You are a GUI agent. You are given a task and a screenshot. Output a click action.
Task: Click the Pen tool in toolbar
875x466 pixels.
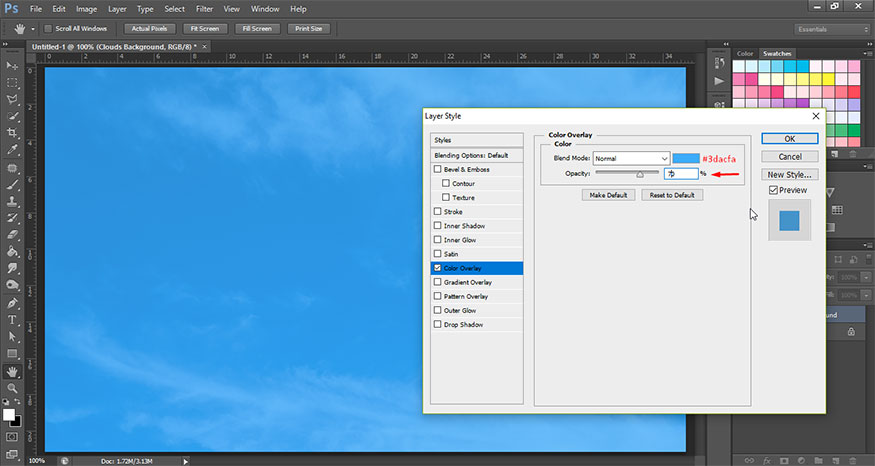(13, 303)
